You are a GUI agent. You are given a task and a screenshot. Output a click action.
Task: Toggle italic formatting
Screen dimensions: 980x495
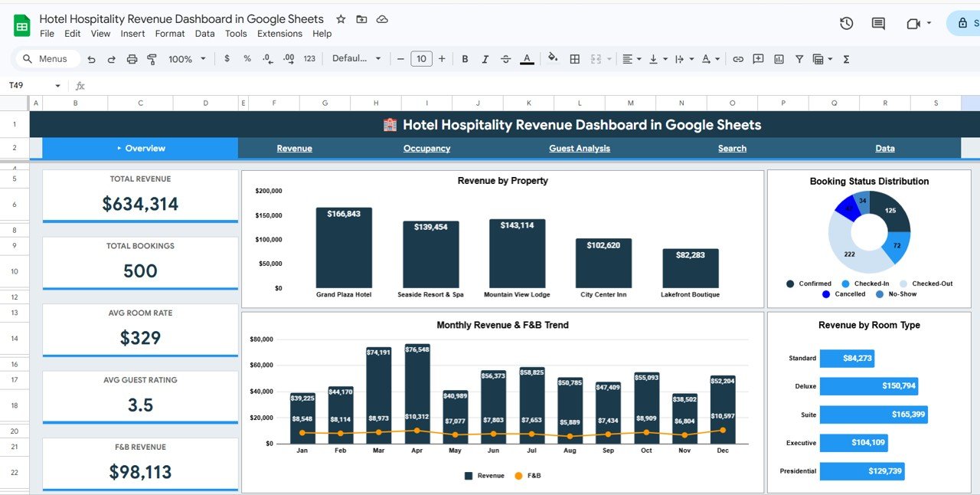coord(485,59)
